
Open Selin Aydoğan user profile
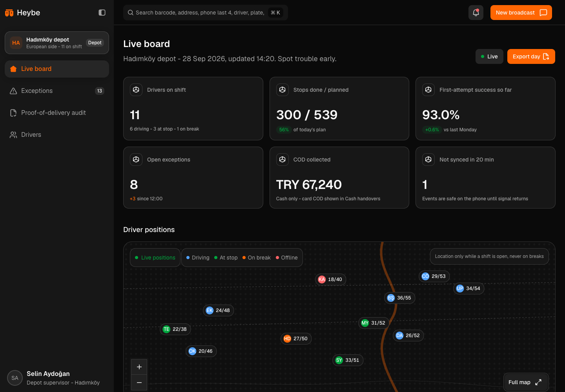57,378
